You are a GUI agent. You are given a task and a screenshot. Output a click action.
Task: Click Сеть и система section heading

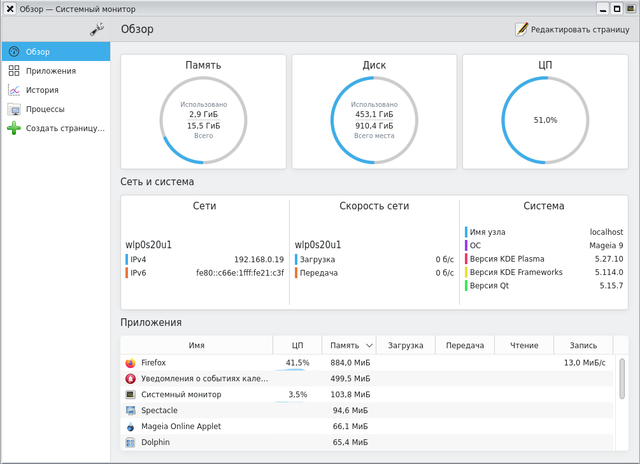157,182
